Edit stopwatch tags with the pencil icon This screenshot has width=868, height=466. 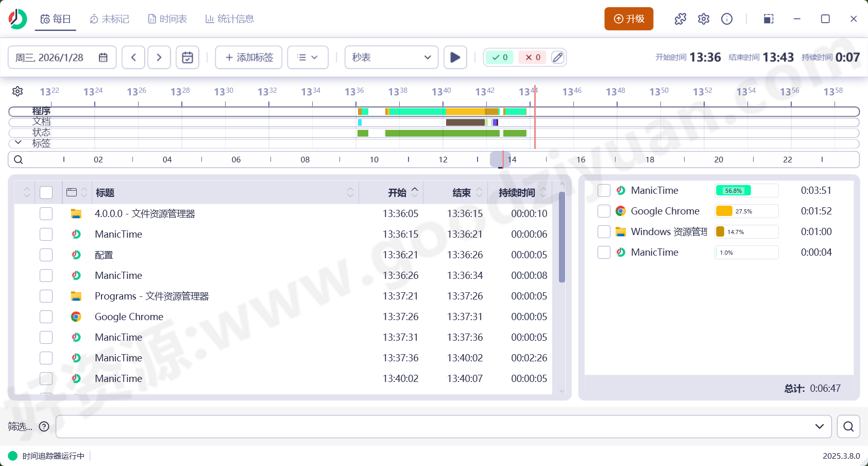point(557,57)
